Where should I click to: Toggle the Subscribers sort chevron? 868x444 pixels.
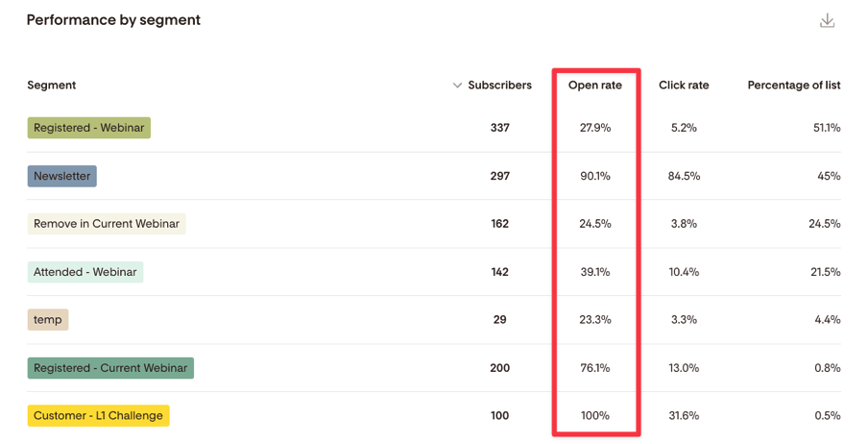click(457, 86)
